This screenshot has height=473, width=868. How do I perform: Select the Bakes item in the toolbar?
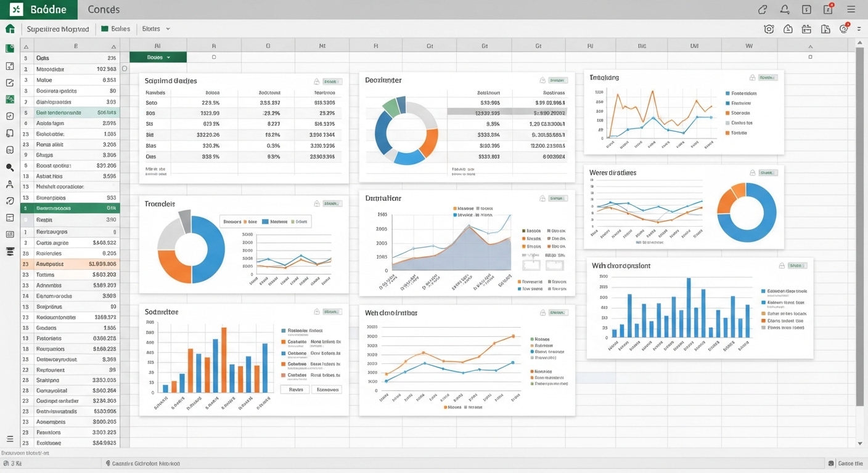(x=116, y=29)
